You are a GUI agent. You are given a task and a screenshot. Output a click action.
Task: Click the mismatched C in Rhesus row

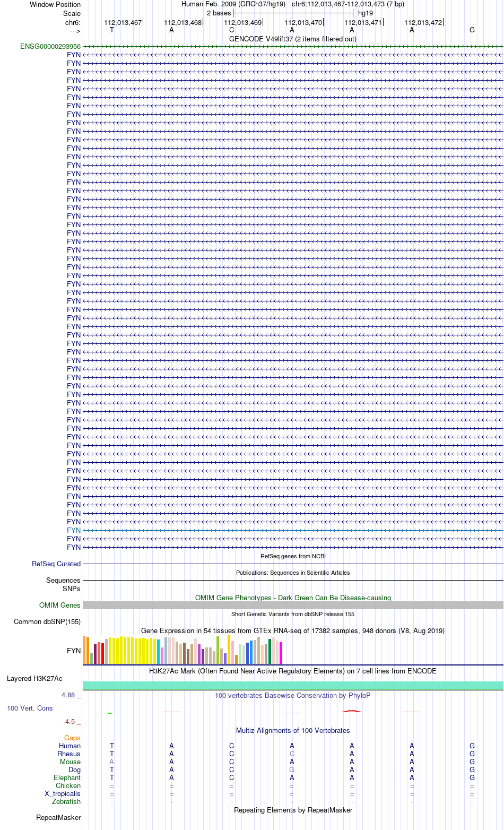pos(292,754)
